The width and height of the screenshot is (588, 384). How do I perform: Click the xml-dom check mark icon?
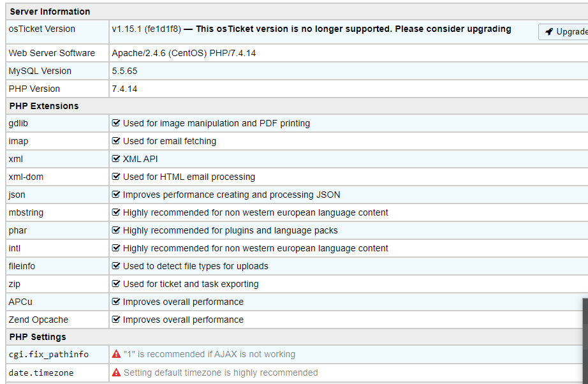click(x=116, y=177)
